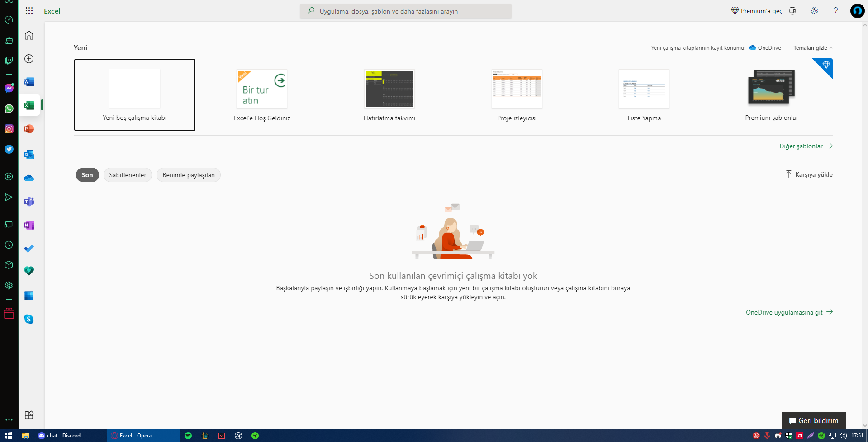The image size is (868, 442).
Task: Open PowerPoint from the Office sidebar
Action: click(x=29, y=129)
